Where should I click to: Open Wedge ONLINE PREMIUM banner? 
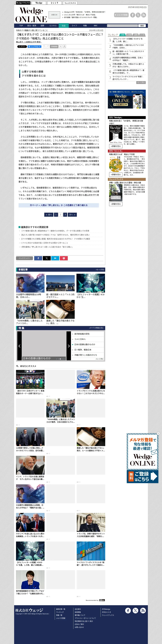127,99
